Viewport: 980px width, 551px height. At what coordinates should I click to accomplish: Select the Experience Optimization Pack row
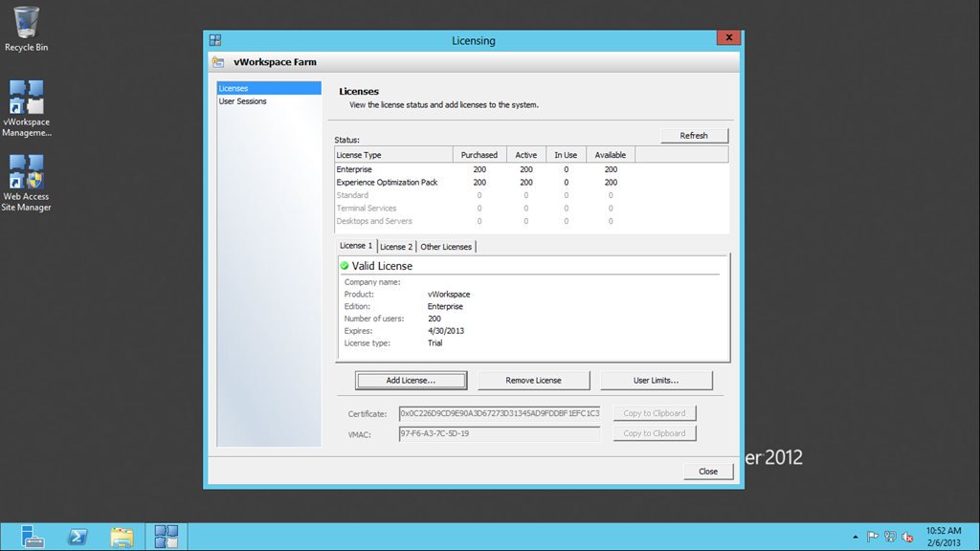[x=531, y=183]
